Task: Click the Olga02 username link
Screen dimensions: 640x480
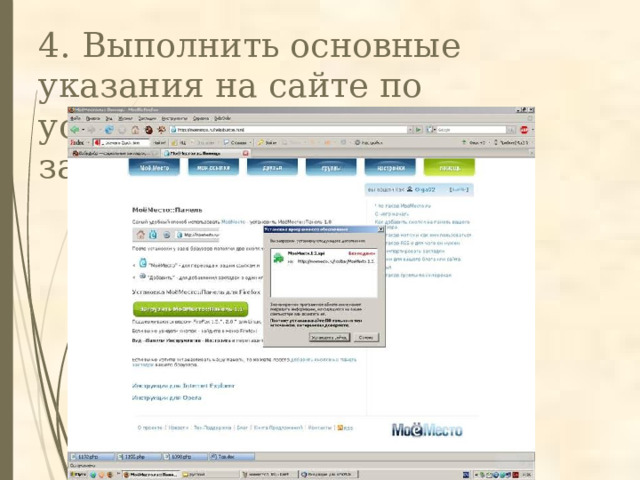Action: 425,189
